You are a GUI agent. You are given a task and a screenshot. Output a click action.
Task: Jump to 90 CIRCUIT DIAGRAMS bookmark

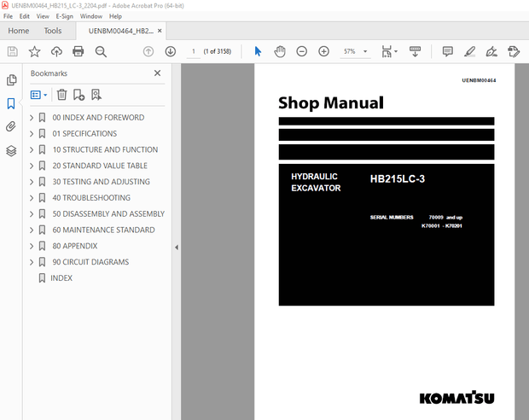pos(90,262)
